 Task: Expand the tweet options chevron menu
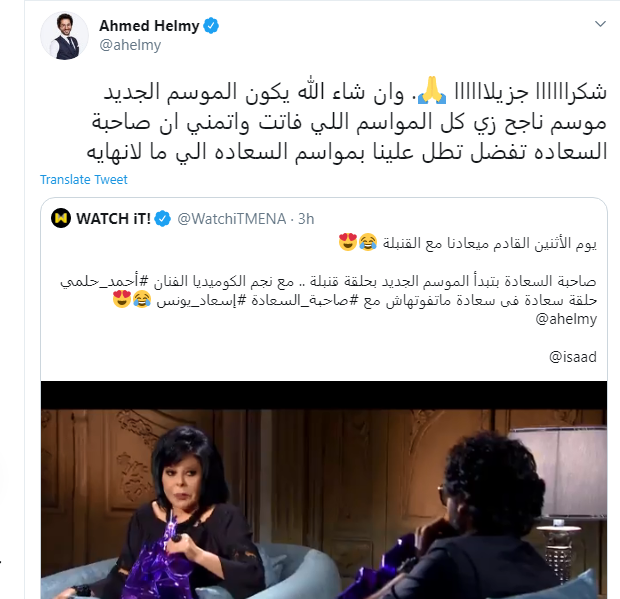[600, 24]
